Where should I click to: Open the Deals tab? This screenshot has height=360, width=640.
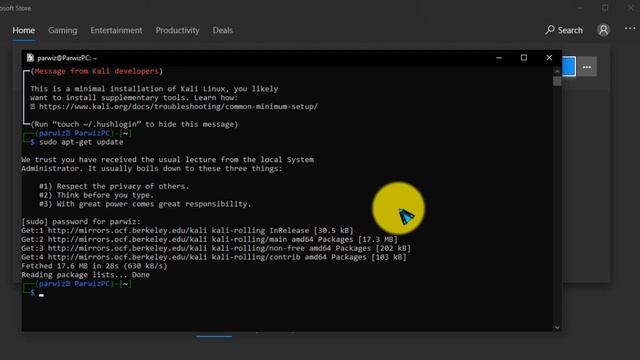point(222,30)
